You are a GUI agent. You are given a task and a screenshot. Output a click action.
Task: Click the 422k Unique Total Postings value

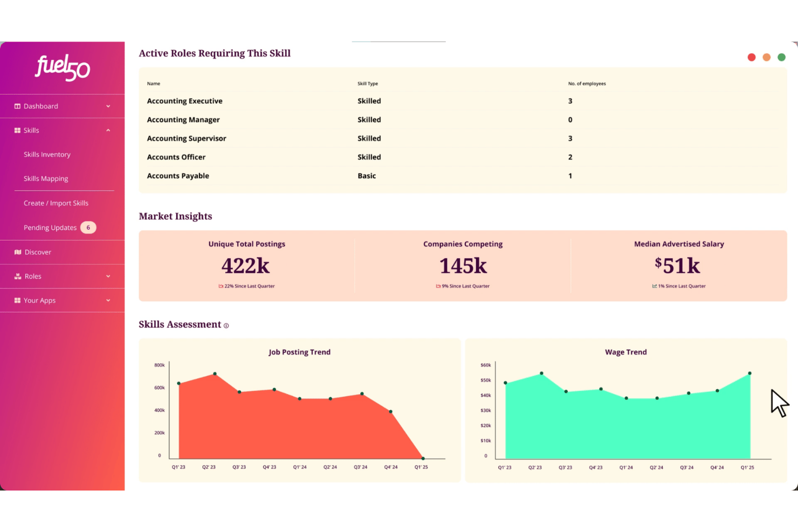245,266
